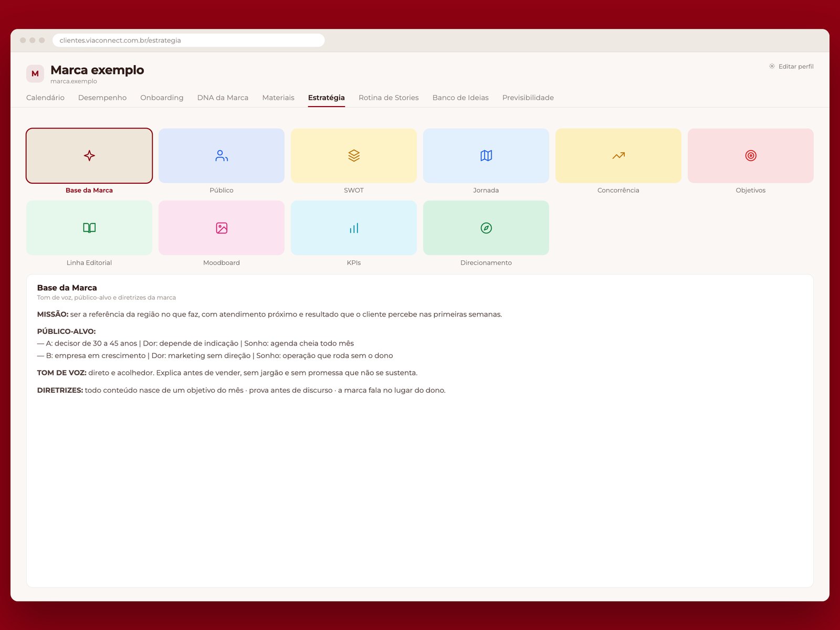Image resolution: width=840 pixels, height=630 pixels.
Task: Click the Editar perfil button
Action: pos(791,67)
